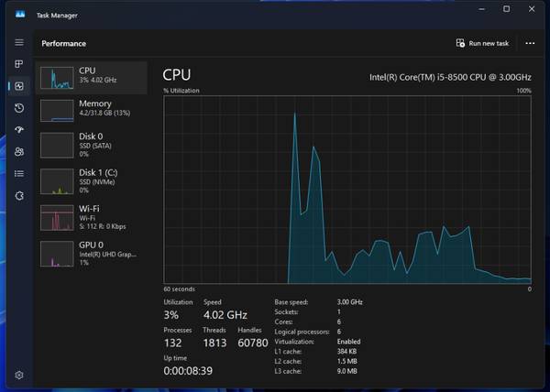
Task: Select the Memory performance entry
Action: click(91, 110)
